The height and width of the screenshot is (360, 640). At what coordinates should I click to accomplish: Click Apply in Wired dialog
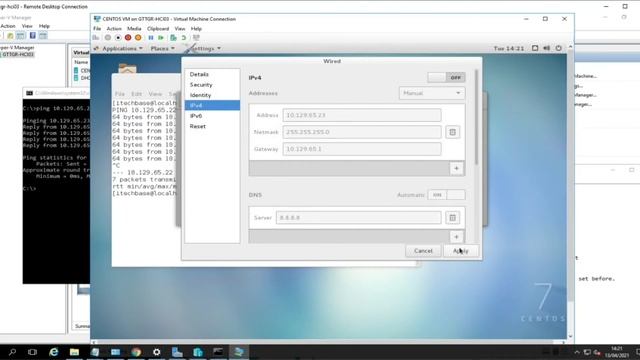[x=461, y=251]
